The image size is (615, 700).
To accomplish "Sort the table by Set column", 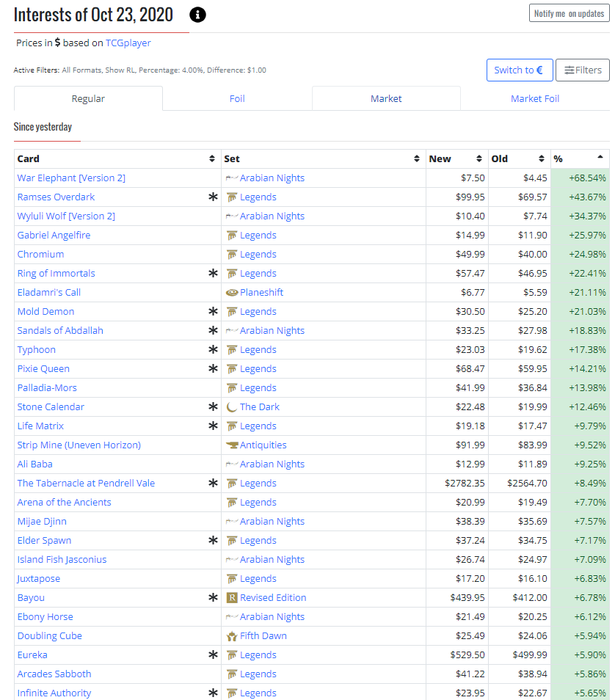I will coord(417,159).
